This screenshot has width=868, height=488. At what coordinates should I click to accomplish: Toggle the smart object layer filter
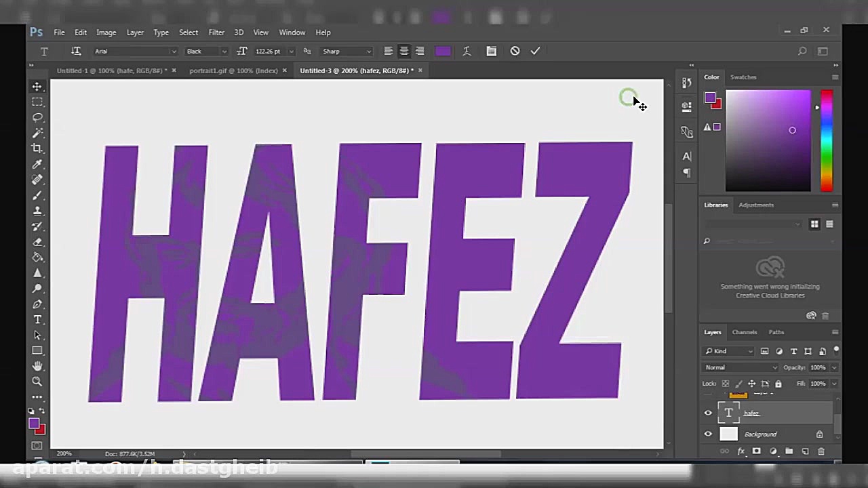pos(822,351)
